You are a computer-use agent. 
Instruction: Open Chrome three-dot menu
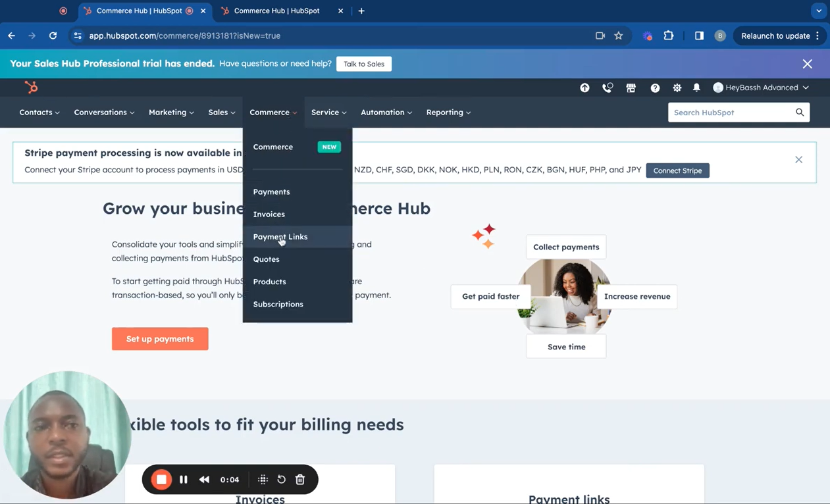817,36
